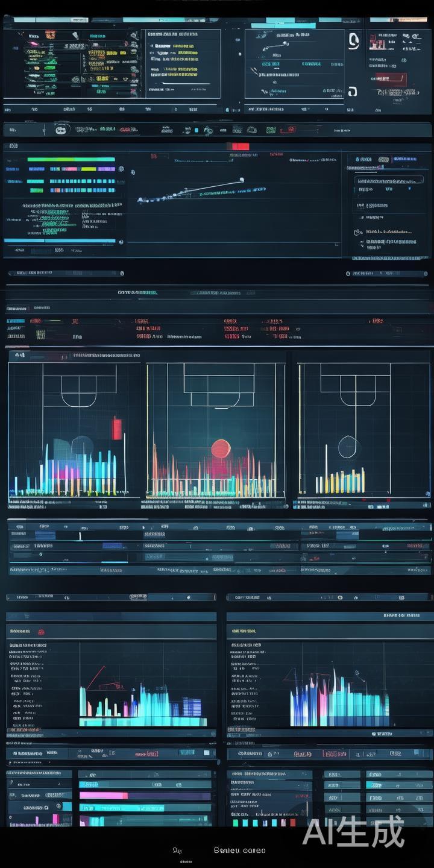This screenshot has width=434, height=868.
Task: Switch to the red tab above the line chart
Action: tap(241, 146)
